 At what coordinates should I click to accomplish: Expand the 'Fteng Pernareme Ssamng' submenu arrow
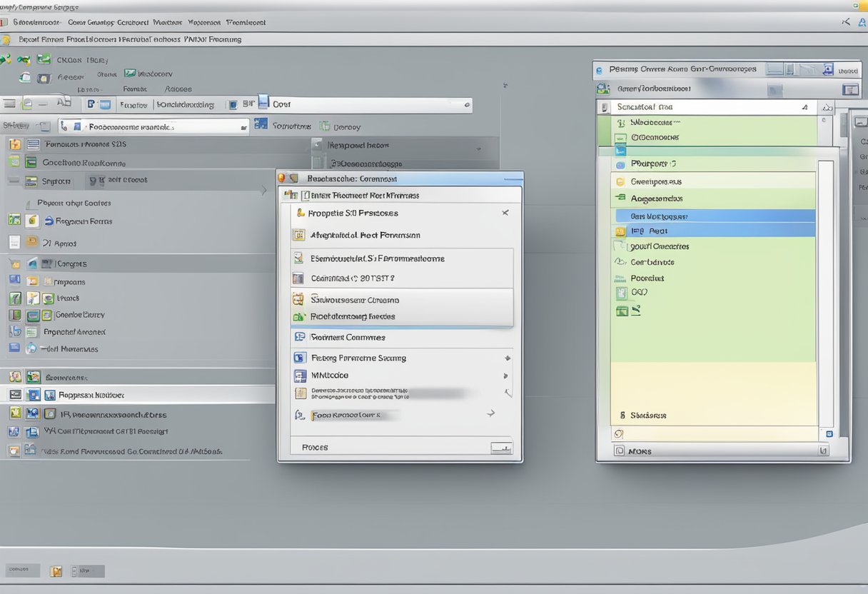507,358
